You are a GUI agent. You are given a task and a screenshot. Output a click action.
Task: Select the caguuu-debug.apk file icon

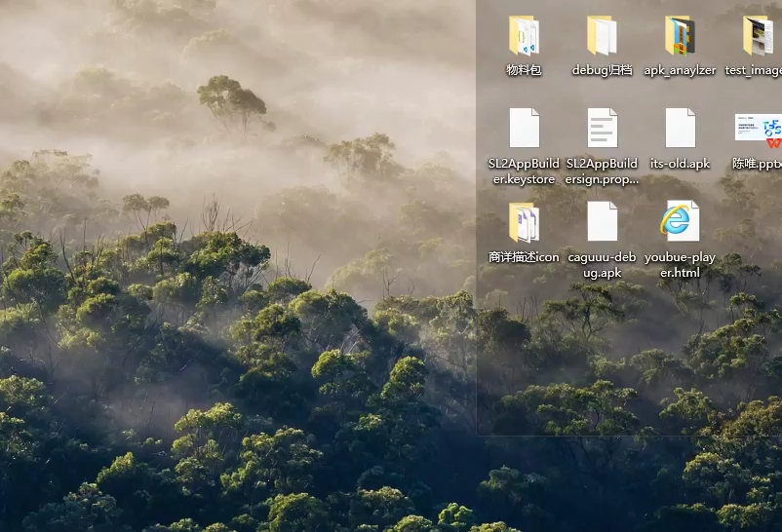point(602,221)
